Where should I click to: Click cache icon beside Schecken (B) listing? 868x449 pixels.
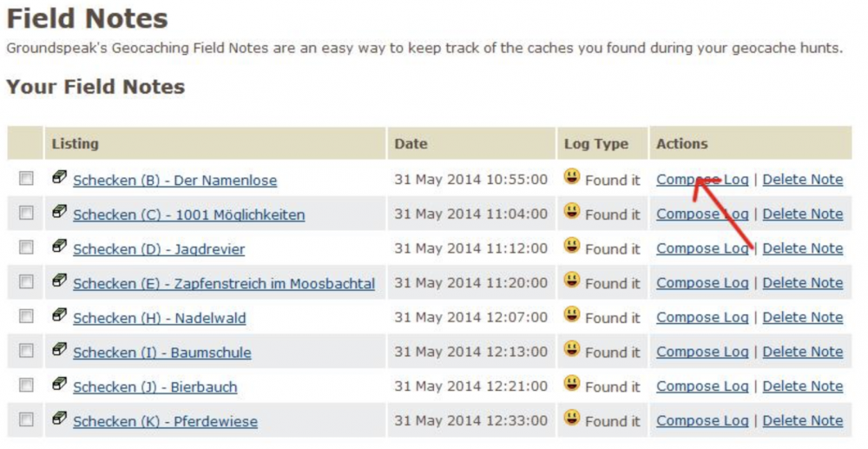(x=60, y=177)
